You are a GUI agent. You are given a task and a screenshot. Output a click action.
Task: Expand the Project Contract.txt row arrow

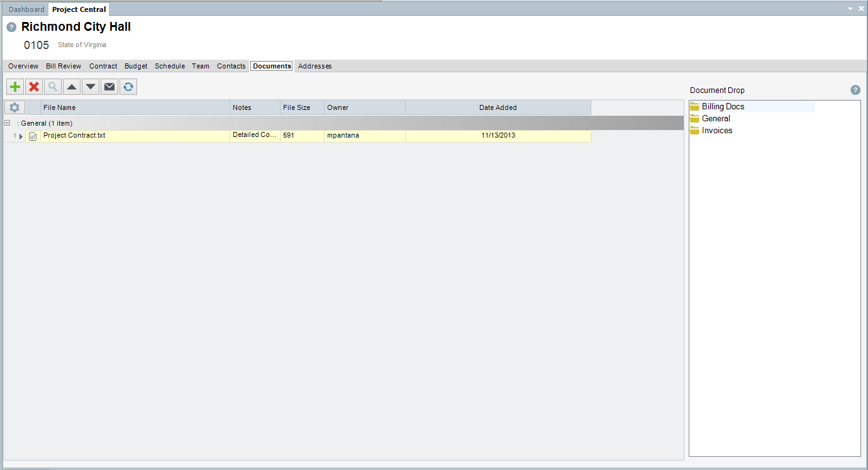point(21,136)
